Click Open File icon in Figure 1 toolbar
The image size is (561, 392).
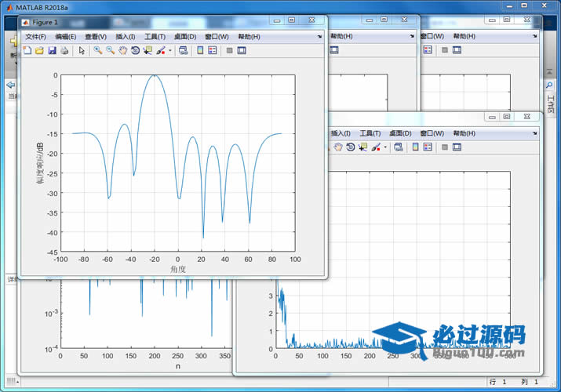pyautogui.click(x=39, y=51)
